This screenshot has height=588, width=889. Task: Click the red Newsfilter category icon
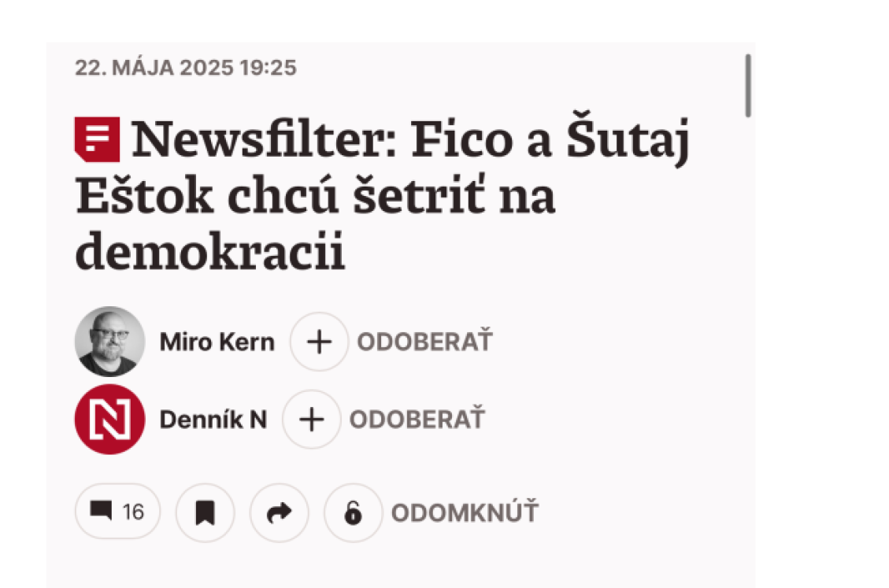[x=97, y=139]
